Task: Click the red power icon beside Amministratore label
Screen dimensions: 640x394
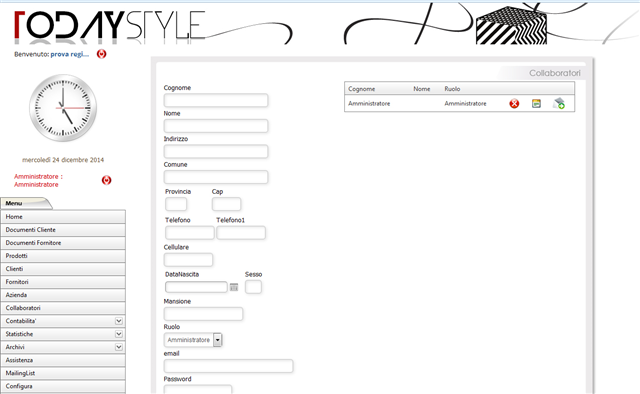Action: pyautogui.click(x=107, y=180)
